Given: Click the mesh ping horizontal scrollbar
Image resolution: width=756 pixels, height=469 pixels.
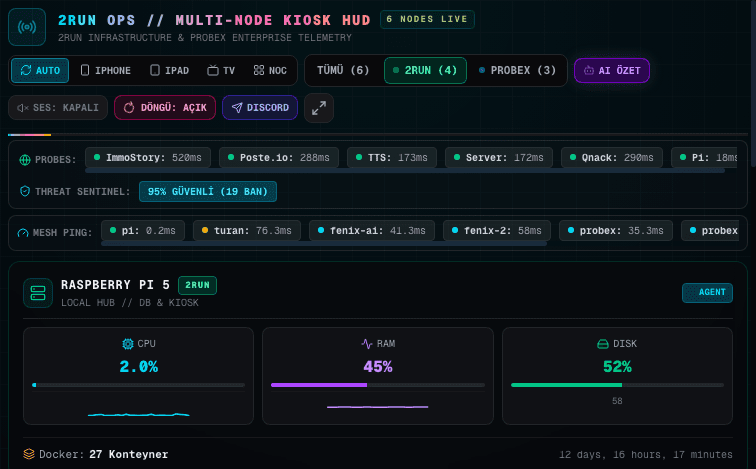Looking at the screenshot, I should 324,243.
